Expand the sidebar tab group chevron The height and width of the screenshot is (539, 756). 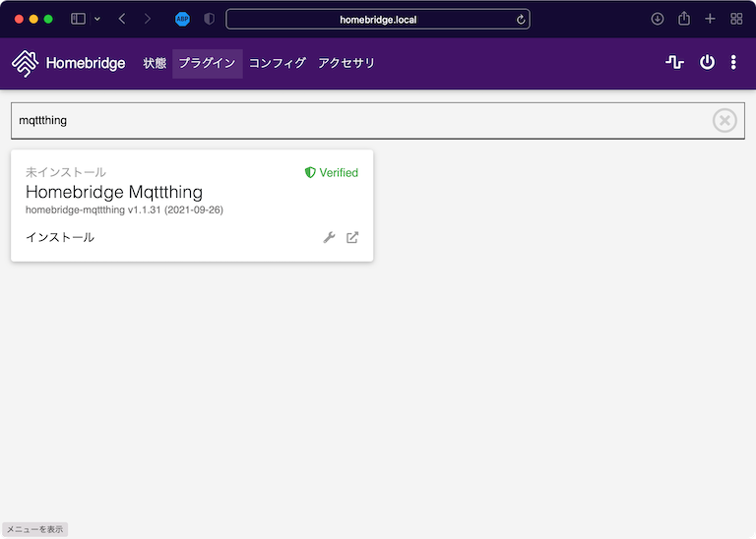tap(97, 19)
